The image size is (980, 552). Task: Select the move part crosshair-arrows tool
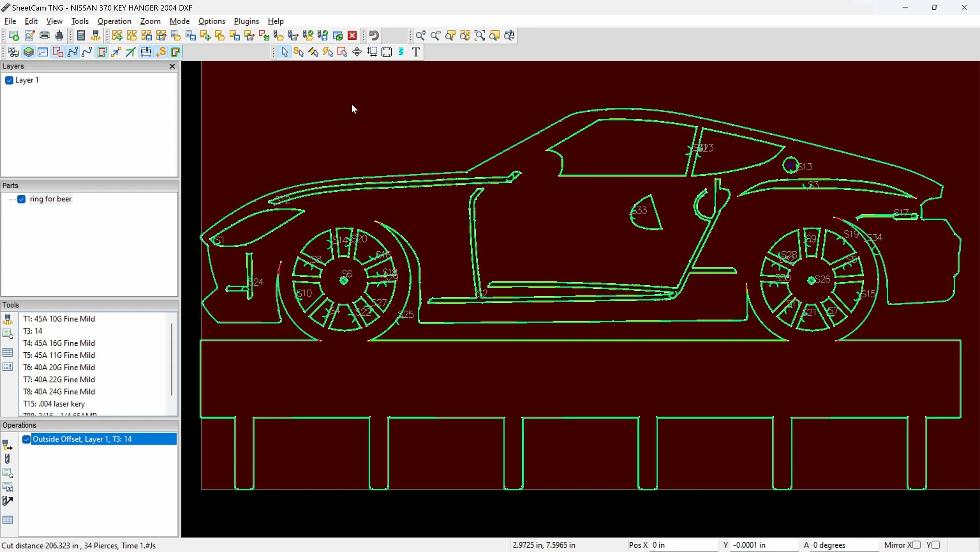357,52
